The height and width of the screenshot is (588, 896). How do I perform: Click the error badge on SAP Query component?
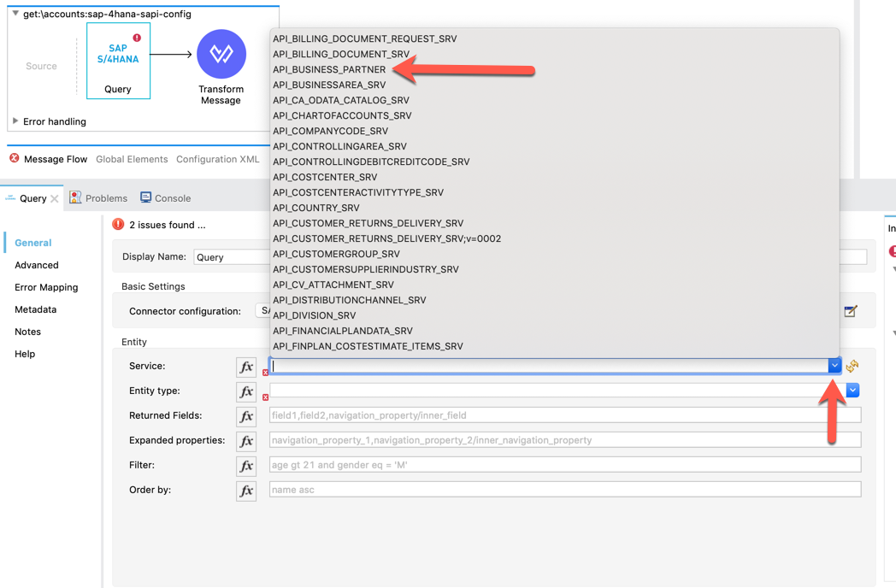(x=137, y=38)
